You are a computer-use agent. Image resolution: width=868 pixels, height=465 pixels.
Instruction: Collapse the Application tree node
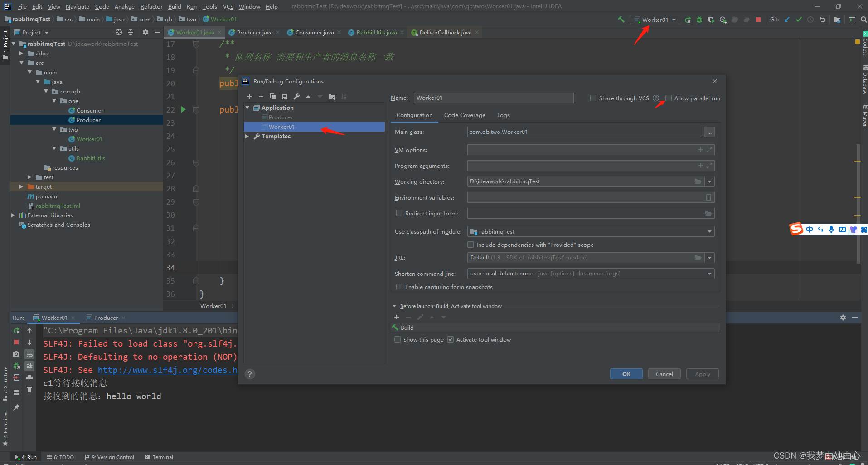coord(247,108)
